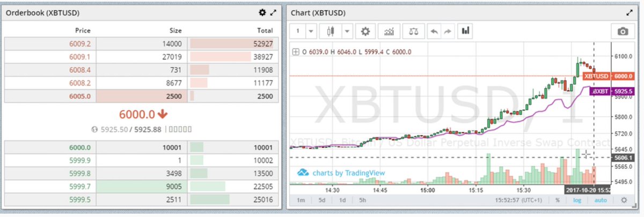644x217 pixels.
Task: Click the bar chart icon in chart toolbar
Action: (x=466, y=31)
